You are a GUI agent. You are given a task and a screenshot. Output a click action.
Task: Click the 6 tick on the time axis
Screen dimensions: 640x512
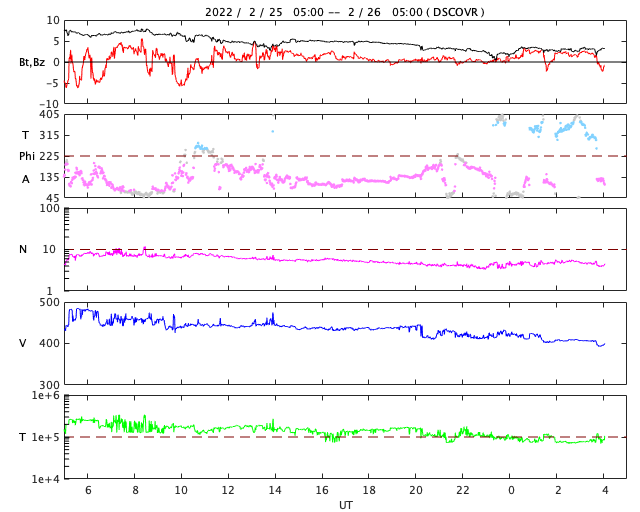pos(88,490)
